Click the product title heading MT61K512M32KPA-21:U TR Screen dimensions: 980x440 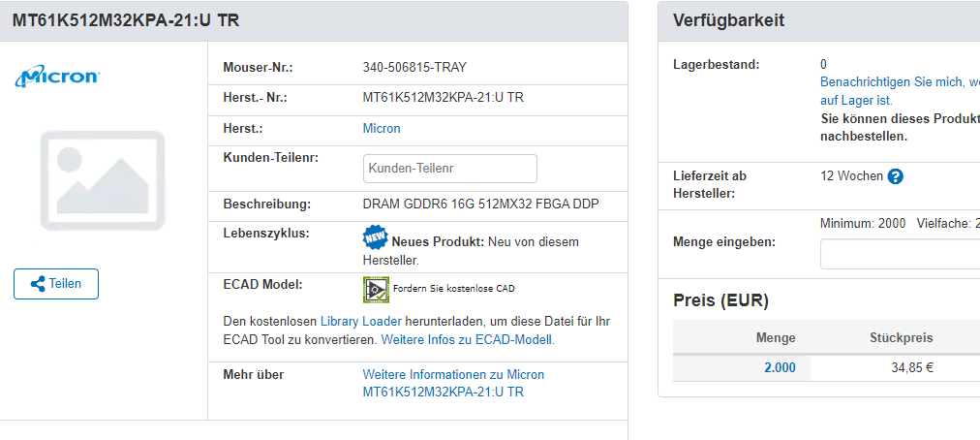point(126,20)
